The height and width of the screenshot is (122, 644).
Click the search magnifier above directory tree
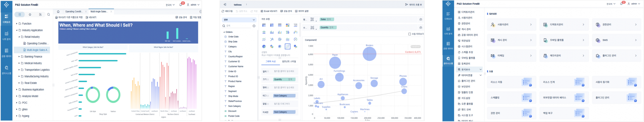point(49,14)
